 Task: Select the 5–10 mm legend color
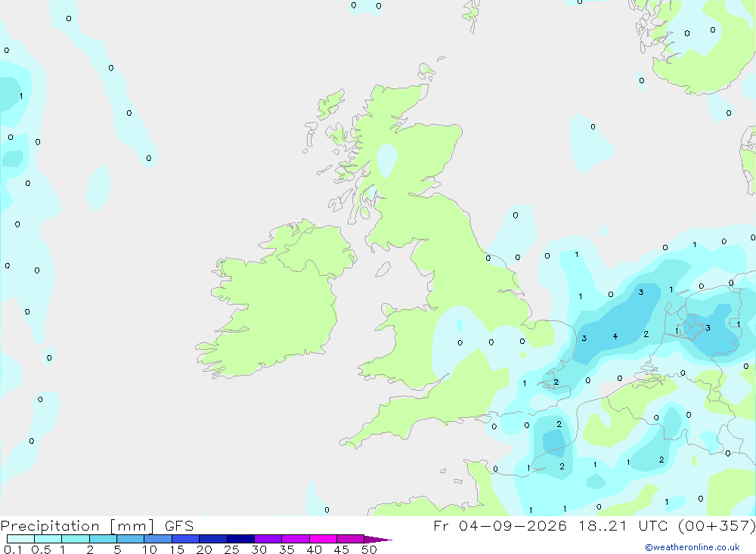pyautogui.click(x=130, y=539)
